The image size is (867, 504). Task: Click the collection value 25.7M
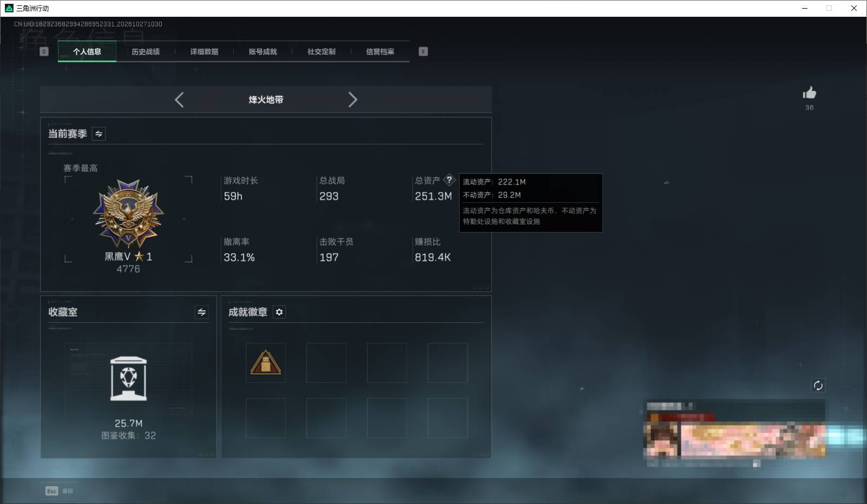click(x=128, y=423)
